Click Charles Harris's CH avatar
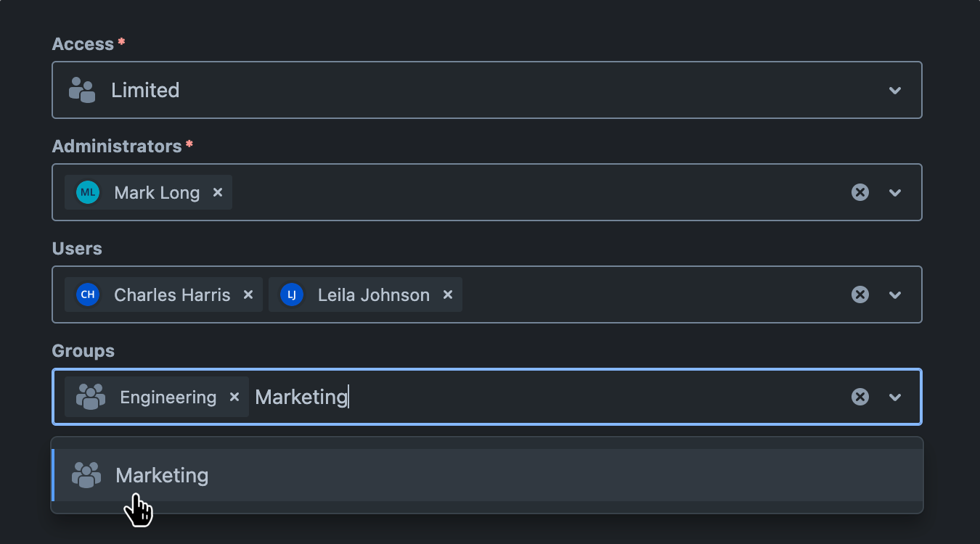Viewport: 980px width, 544px height. [x=87, y=294]
